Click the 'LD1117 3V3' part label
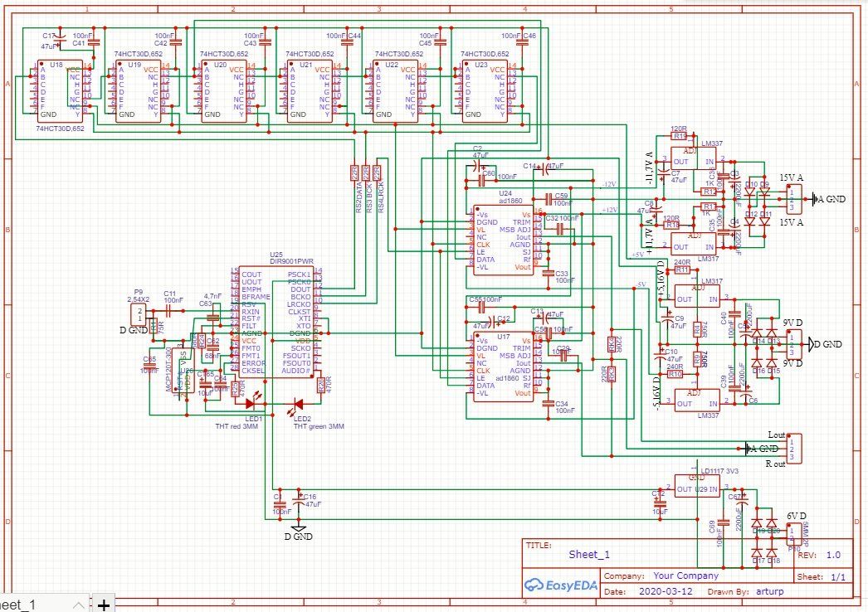868x612 pixels. pos(719,471)
